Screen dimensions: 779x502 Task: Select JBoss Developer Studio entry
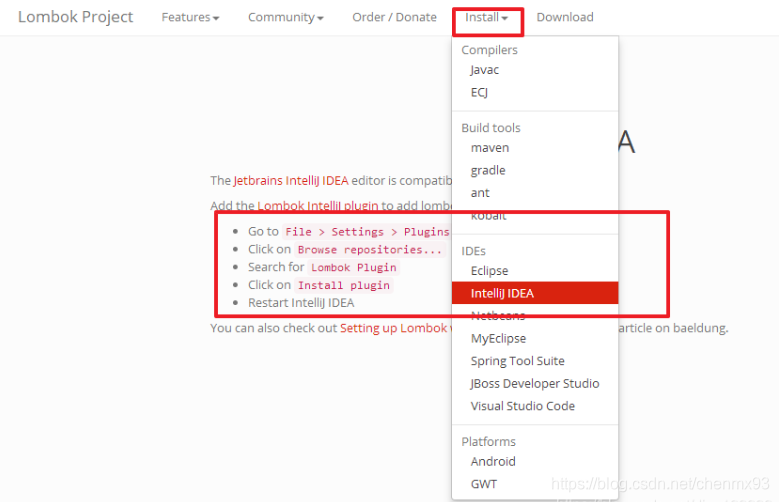[x=535, y=384]
